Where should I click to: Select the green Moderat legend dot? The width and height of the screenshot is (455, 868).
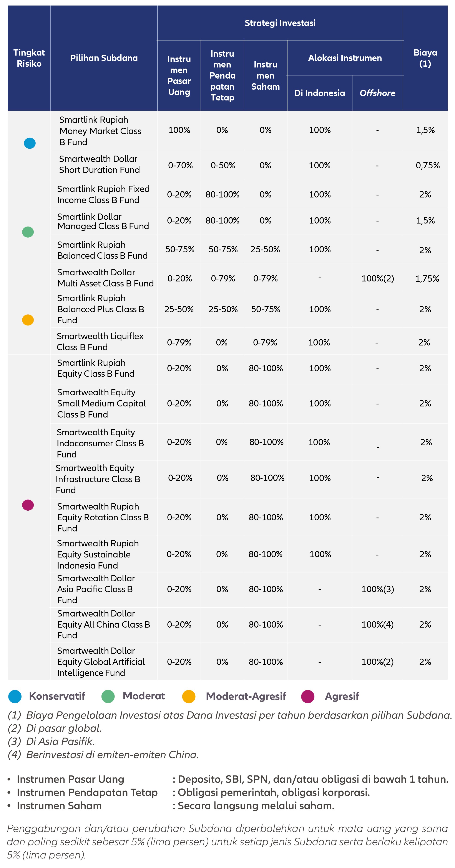pos(108,696)
